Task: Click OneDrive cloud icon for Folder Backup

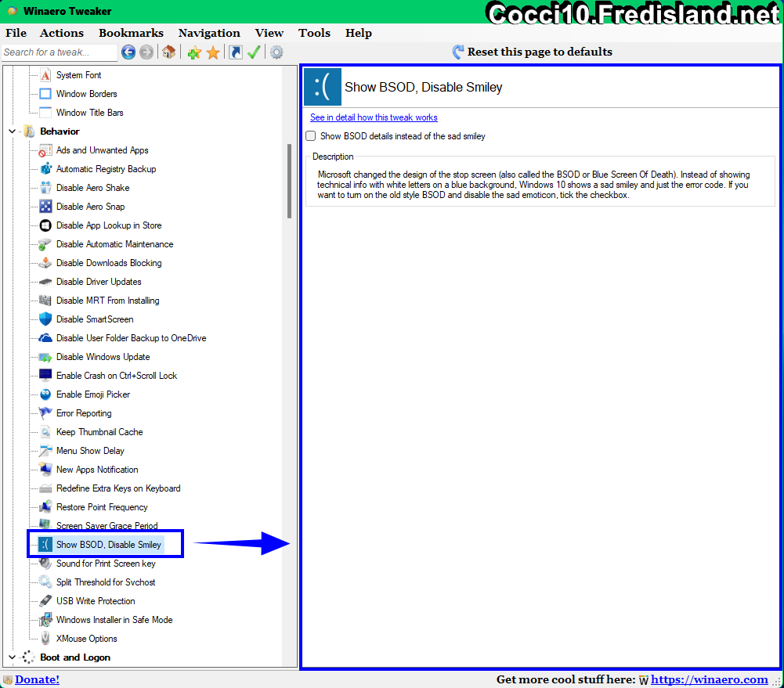Action: [45, 338]
